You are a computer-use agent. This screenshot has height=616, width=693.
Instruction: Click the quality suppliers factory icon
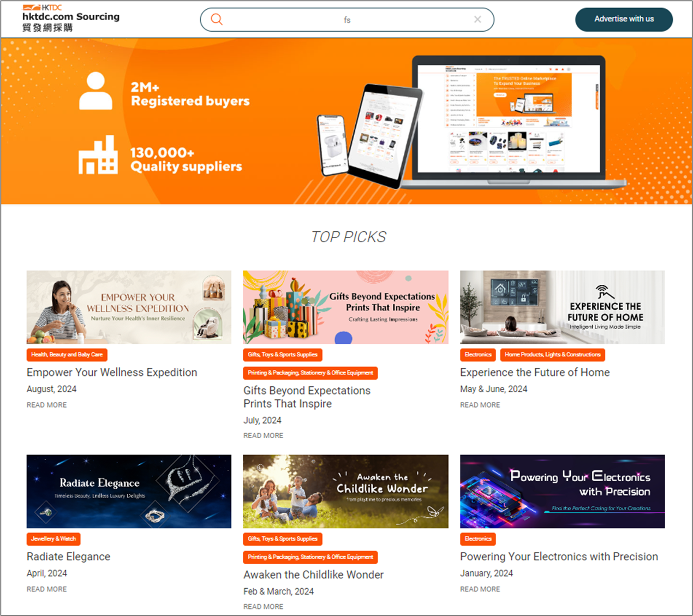coord(98,155)
